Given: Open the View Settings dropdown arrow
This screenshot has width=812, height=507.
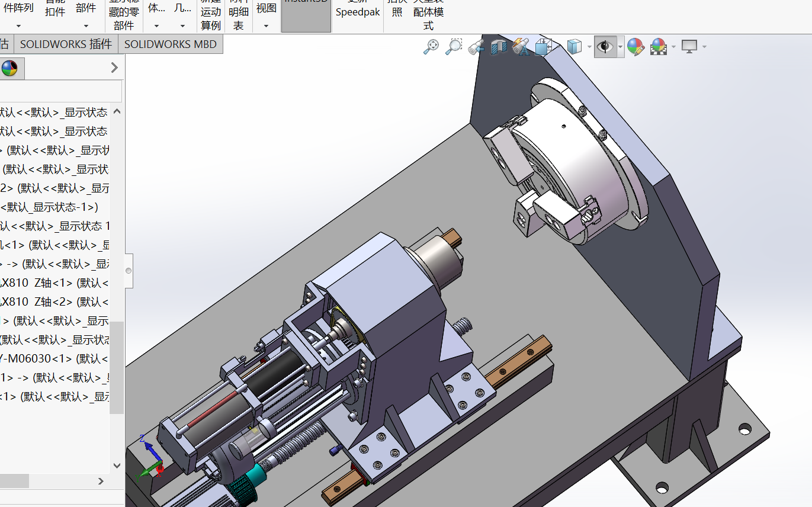Looking at the screenshot, I should click(x=704, y=47).
